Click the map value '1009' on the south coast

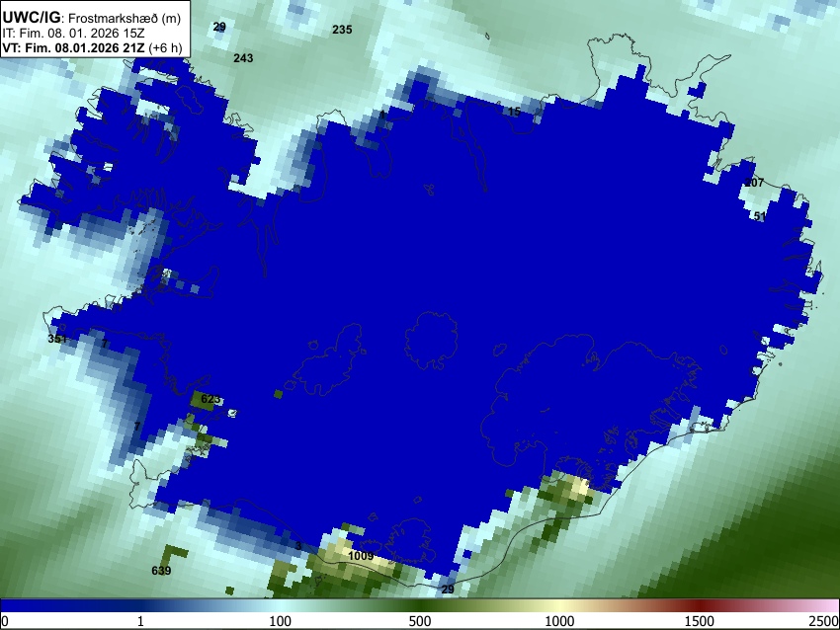[x=361, y=556]
